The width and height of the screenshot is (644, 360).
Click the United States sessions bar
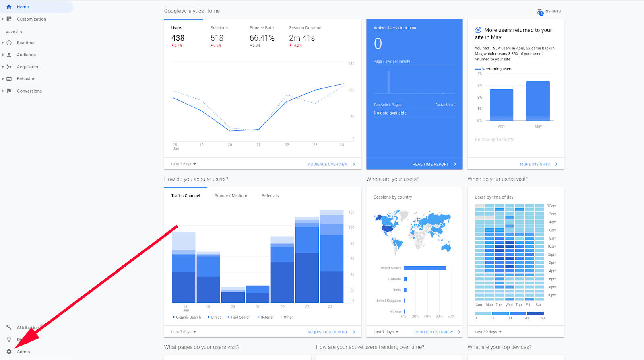[425, 268]
